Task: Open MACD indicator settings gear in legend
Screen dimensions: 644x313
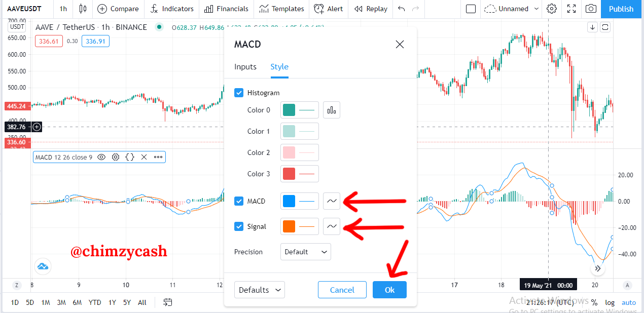Action: [116, 157]
